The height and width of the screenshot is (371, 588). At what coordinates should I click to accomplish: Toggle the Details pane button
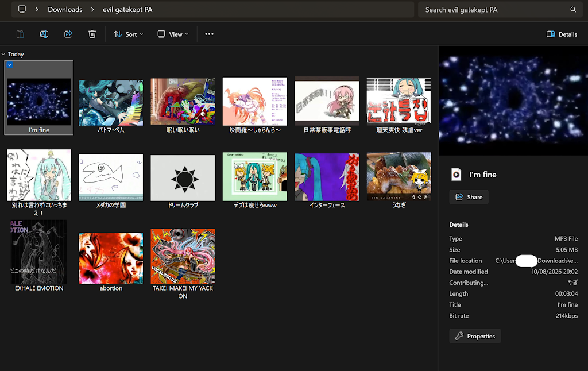click(x=562, y=34)
